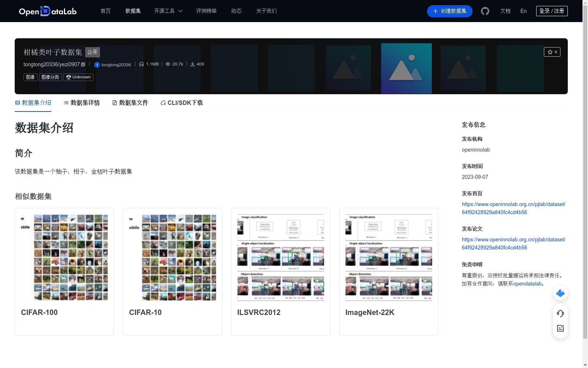
Task: Open the customer support headset icon
Action: point(560,313)
